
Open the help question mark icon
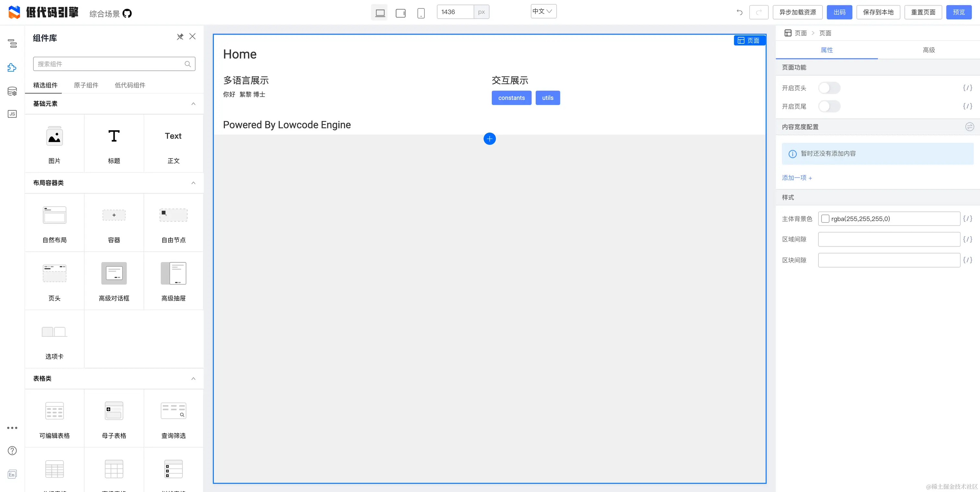[12, 450]
